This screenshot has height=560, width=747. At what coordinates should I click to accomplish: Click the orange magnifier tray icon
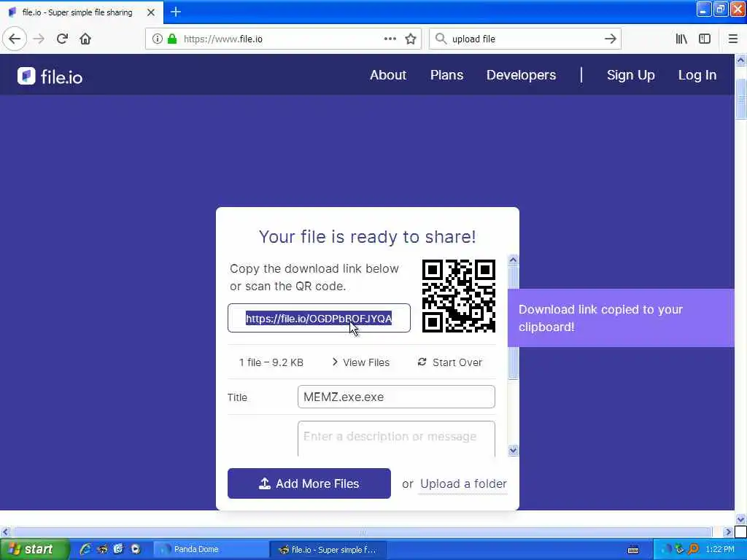pyautogui.click(x=693, y=549)
